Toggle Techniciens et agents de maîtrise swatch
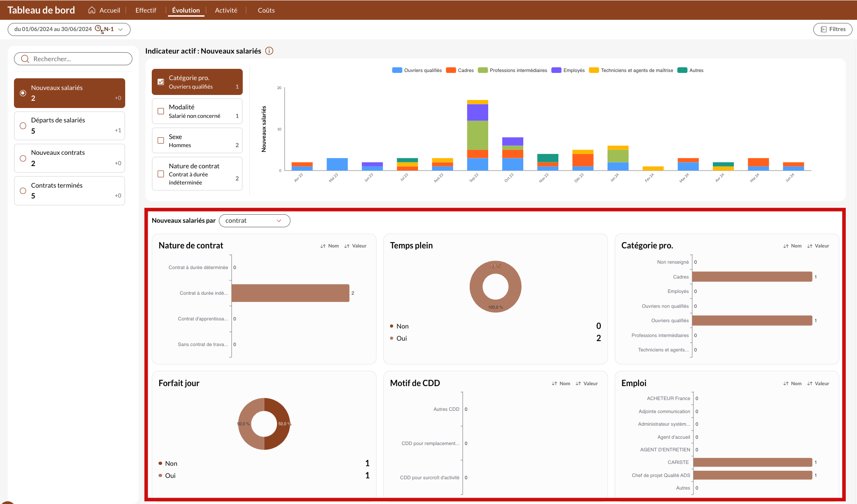Screen dimensions: 857x504 [x=594, y=70]
